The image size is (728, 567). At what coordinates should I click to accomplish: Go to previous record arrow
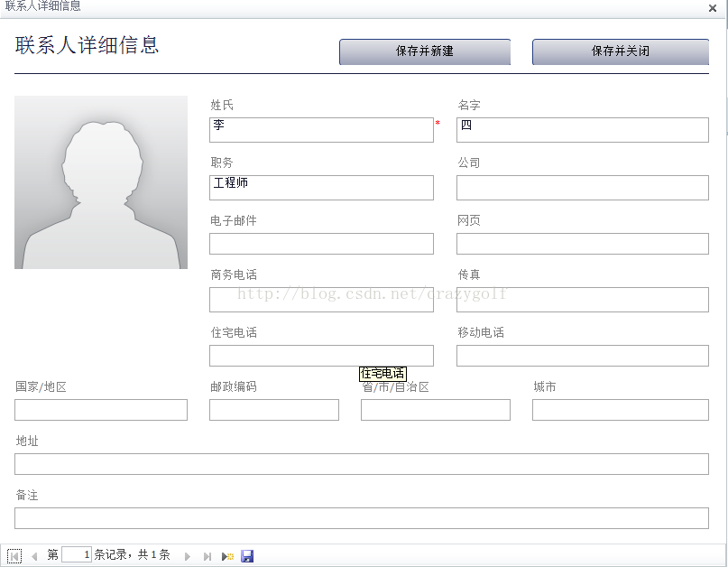(x=34, y=556)
